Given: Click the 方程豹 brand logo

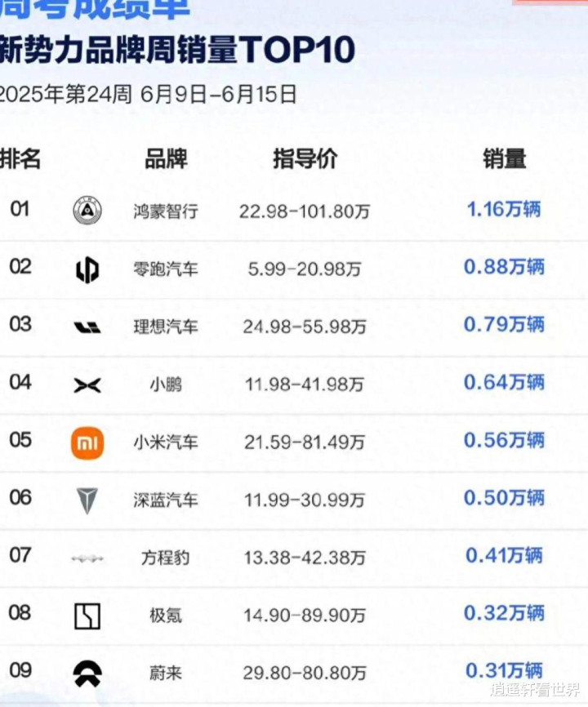Looking at the screenshot, I should (x=87, y=558).
